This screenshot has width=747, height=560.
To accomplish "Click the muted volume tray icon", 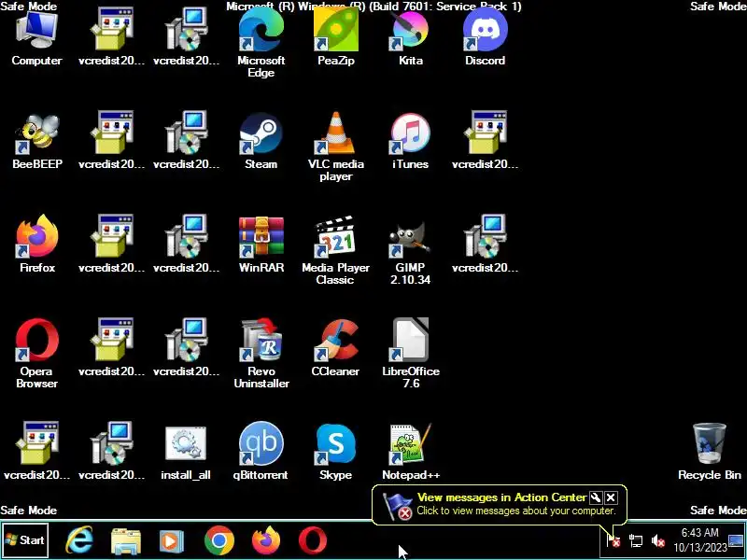I will point(658,540).
